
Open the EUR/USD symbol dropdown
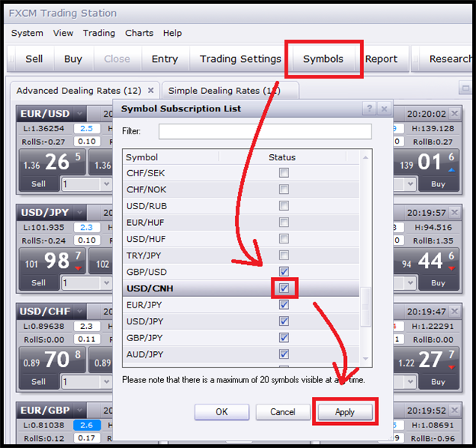79,114
